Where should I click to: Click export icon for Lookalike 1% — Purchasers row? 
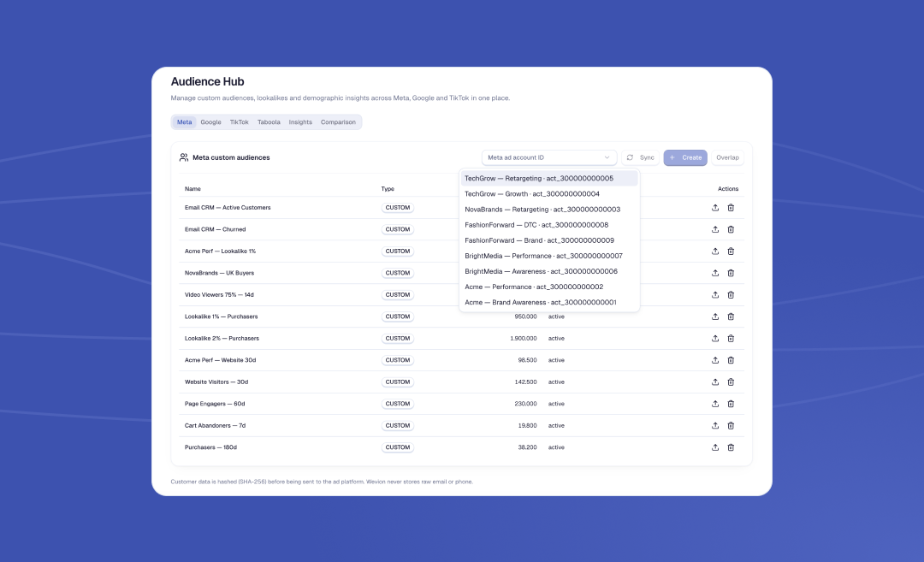click(x=714, y=316)
